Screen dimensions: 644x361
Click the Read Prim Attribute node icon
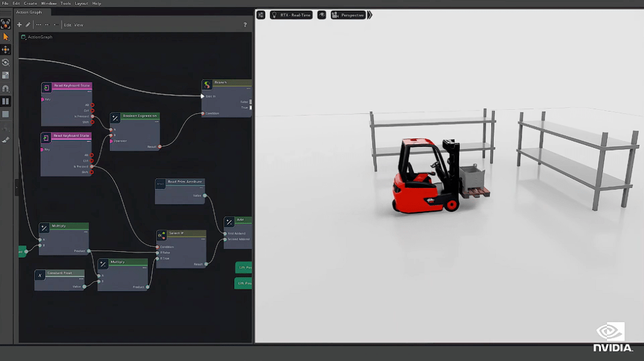click(160, 184)
